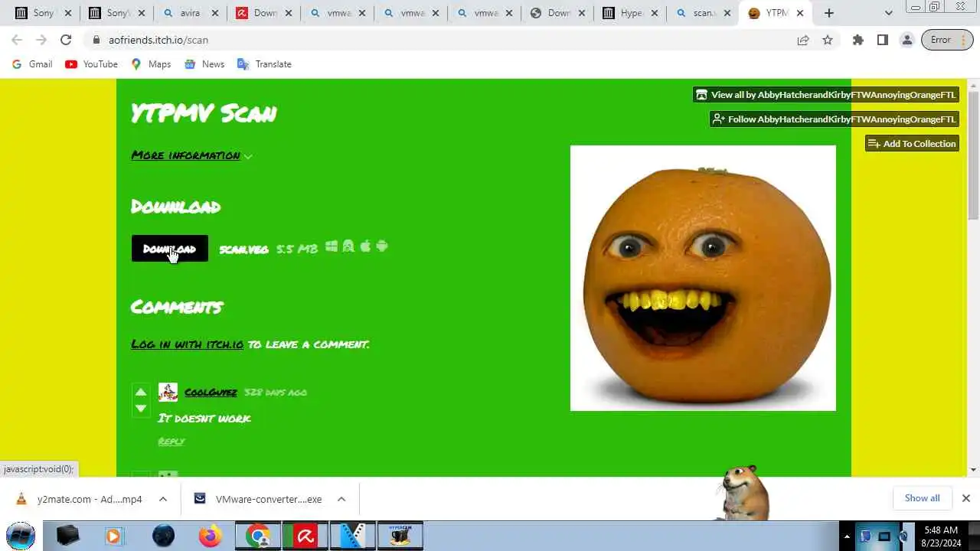Expand options for y2mate mp4 download

(x=163, y=499)
